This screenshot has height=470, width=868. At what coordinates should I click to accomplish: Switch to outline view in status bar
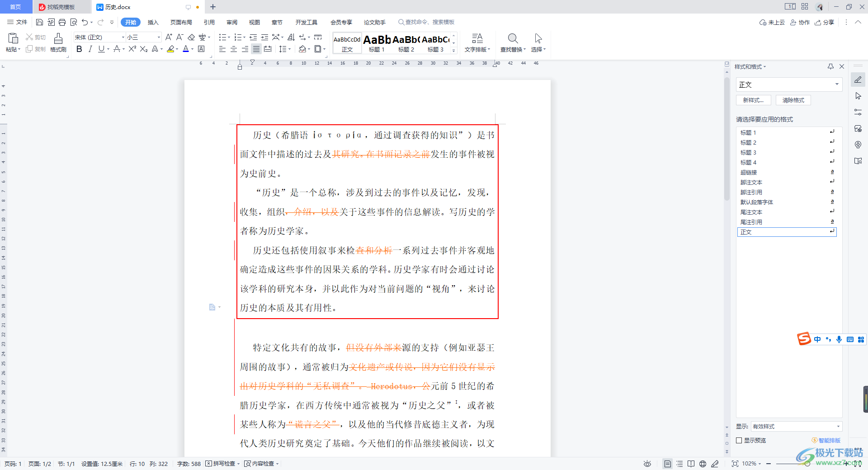[x=679, y=464]
